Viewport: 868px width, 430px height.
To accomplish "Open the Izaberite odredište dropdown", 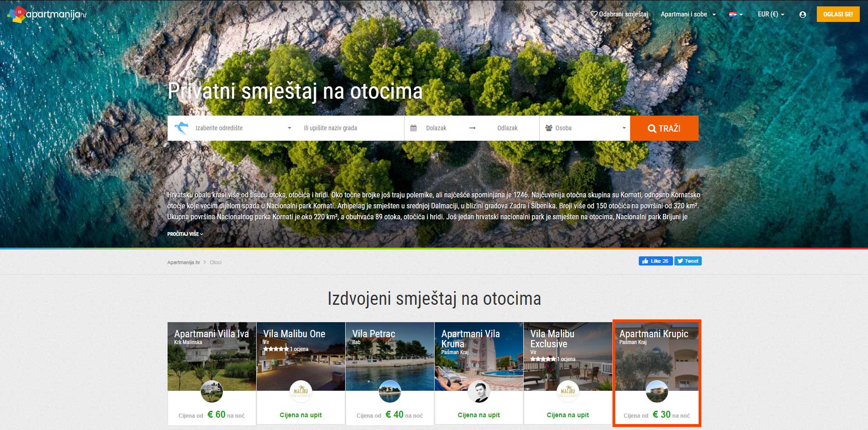I will click(x=243, y=128).
